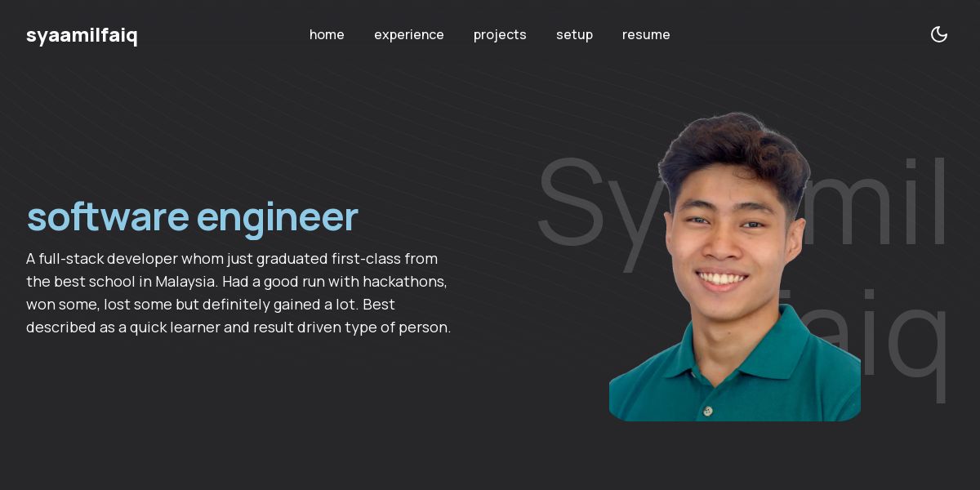The height and width of the screenshot is (490, 980).
Task: Open the experience section
Action: click(409, 35)
